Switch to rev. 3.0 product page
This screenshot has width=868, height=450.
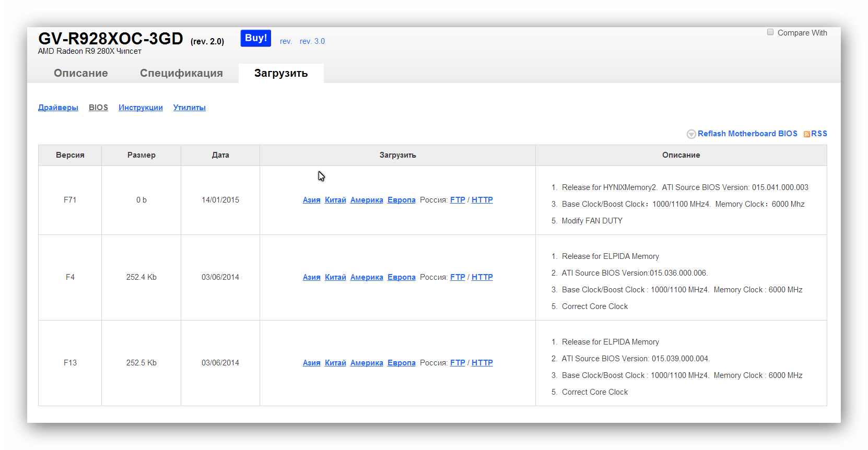click(312, 41)
